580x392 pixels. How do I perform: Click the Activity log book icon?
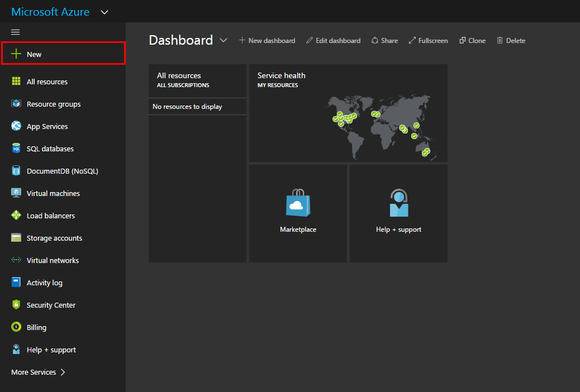click(x=16, y=282)
